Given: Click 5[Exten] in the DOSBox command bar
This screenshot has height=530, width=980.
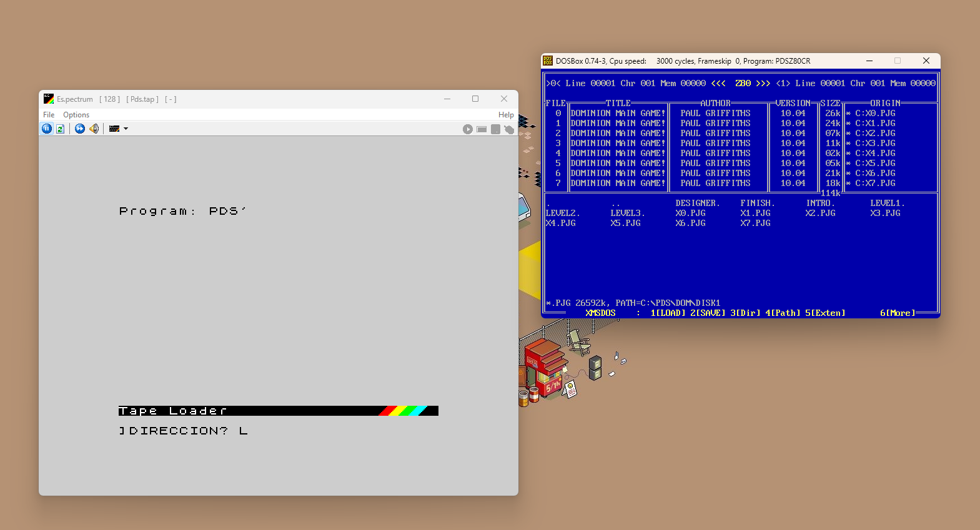Looking at the screenshot, I should (x=825, y=313).
